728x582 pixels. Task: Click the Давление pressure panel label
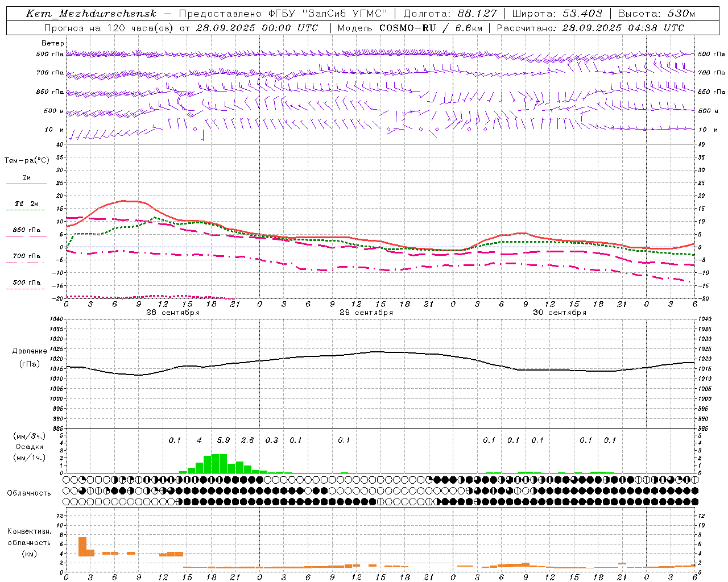tap(30, 351)
